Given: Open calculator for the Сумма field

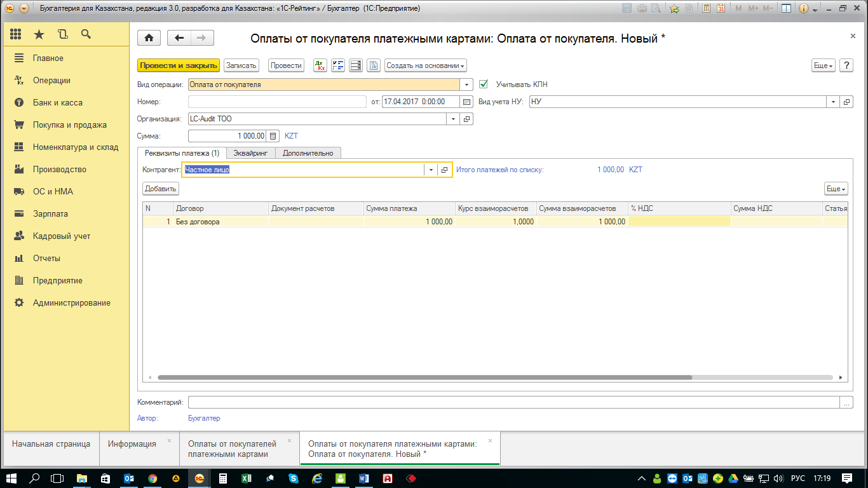Looking at the screenshot, I should pos(273,136).
